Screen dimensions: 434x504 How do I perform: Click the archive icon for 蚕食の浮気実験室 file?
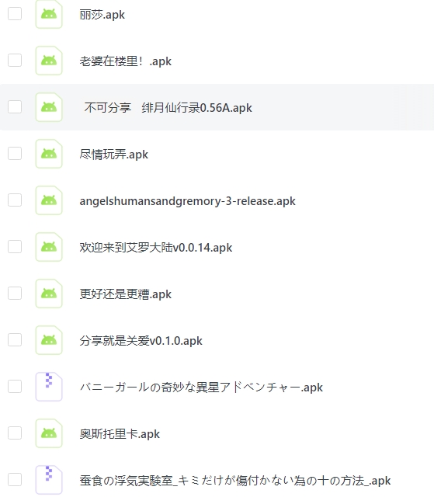[x=49, y=480]
